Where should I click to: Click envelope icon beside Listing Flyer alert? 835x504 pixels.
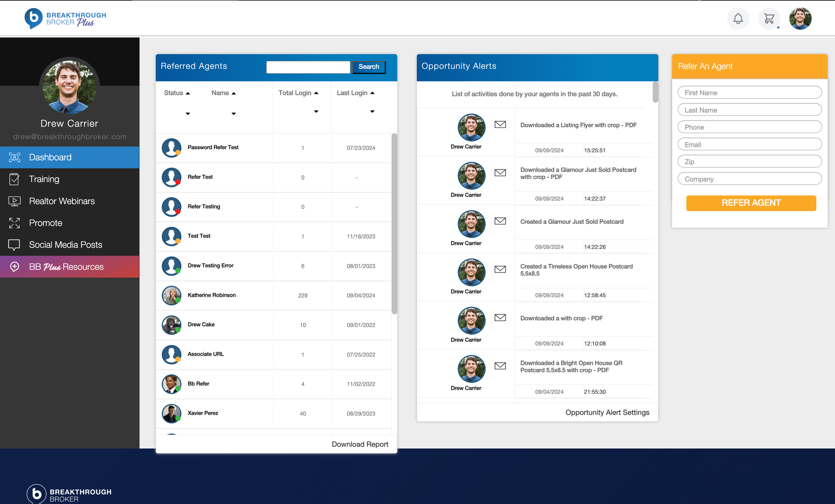(x=500, y=124)
